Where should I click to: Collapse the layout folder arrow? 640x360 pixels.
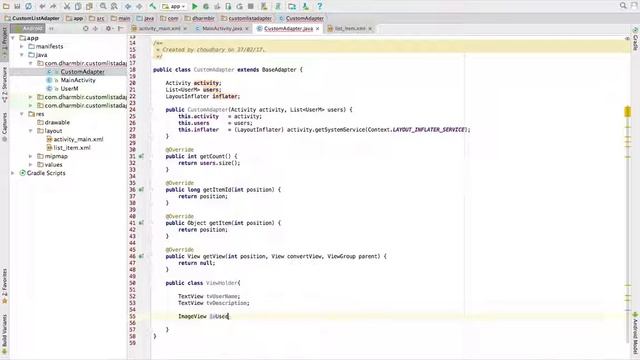click(x=31, y=131)
